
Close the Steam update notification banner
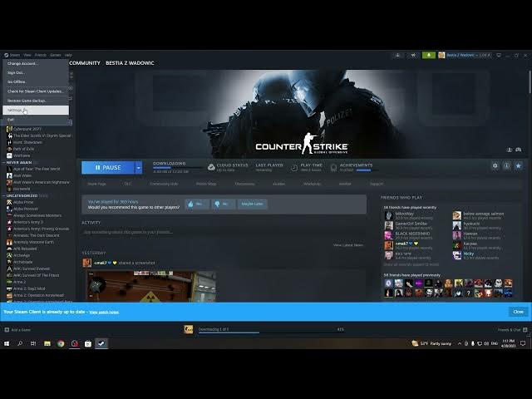point(518,311)
